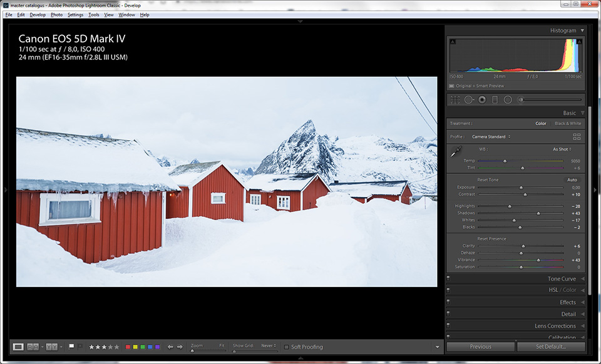Toggle the highlight clipping indicator in histogram
The width and height of the screenshot is (601, 364).
pyautogui.click(x=579, y=42)
